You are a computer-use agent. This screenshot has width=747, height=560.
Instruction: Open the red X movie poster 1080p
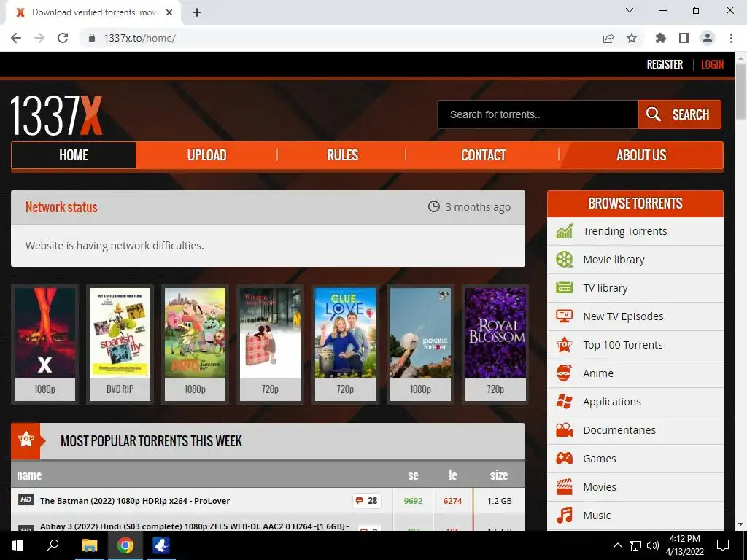click(44, 344)
